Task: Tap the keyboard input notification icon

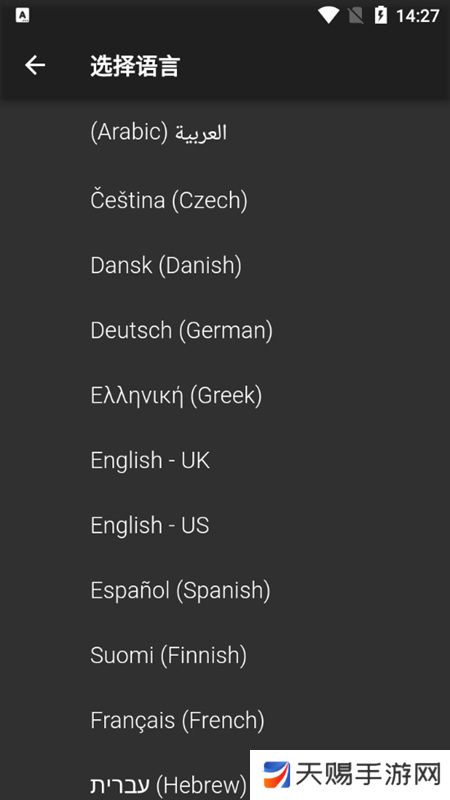Action: tap(22, 15)
